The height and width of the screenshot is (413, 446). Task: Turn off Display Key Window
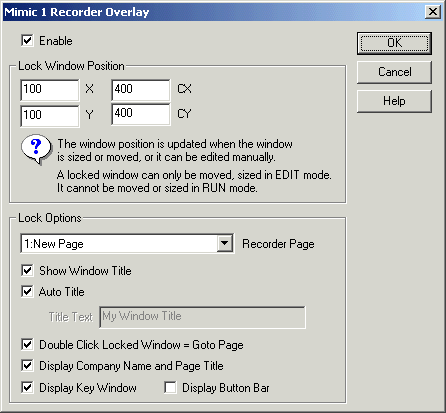pyautogui.click(x=27, y=387)
